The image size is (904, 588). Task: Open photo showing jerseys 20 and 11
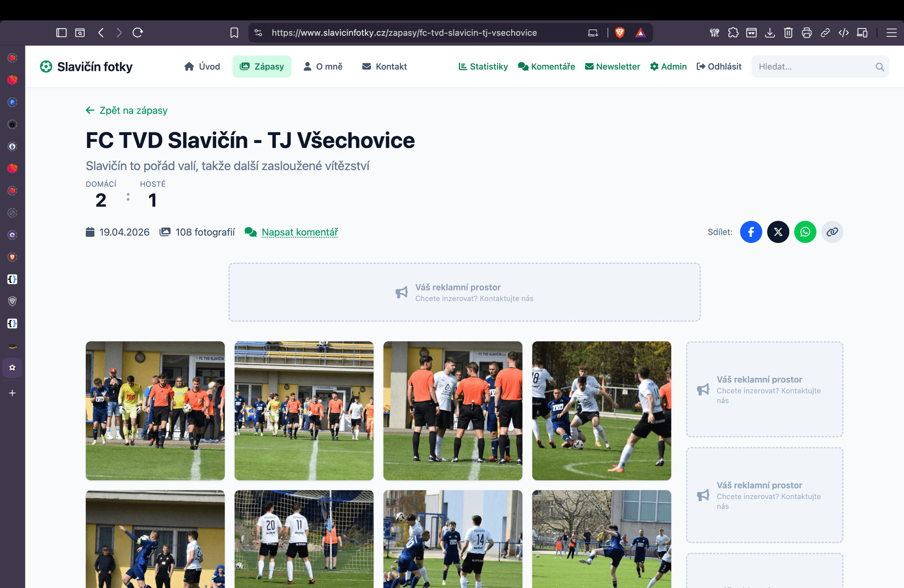(x=304, y=539)
